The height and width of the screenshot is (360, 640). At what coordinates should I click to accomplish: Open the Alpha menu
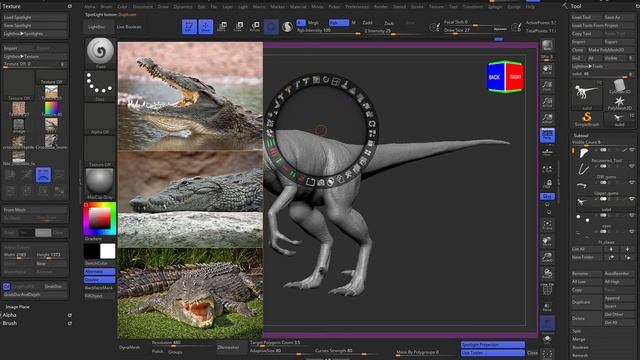tap(89, 7)
